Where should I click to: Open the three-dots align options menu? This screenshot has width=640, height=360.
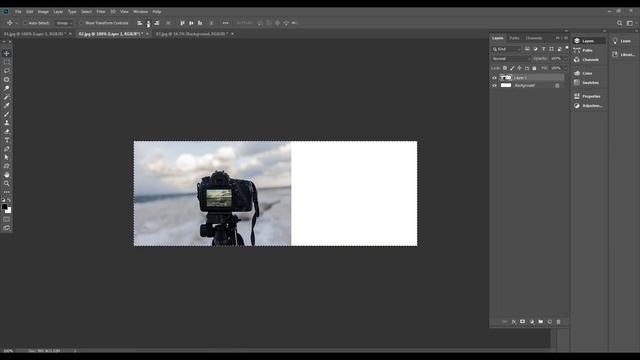[x=225, y=23]
